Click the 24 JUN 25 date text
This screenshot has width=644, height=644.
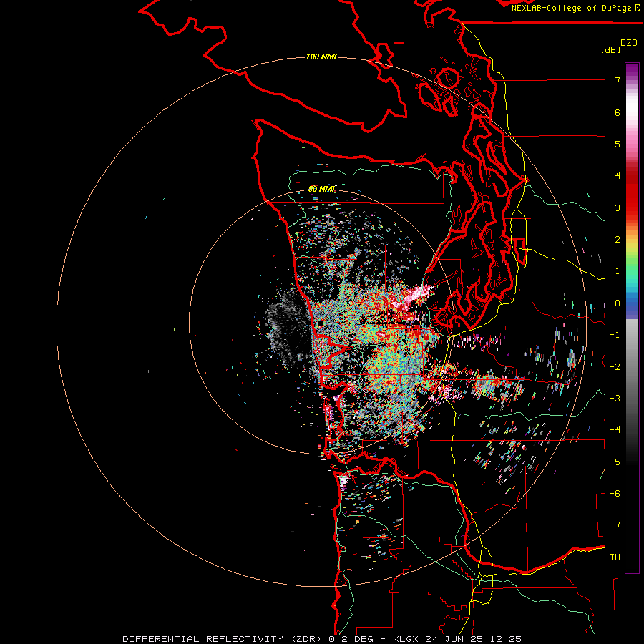(455, 639)
